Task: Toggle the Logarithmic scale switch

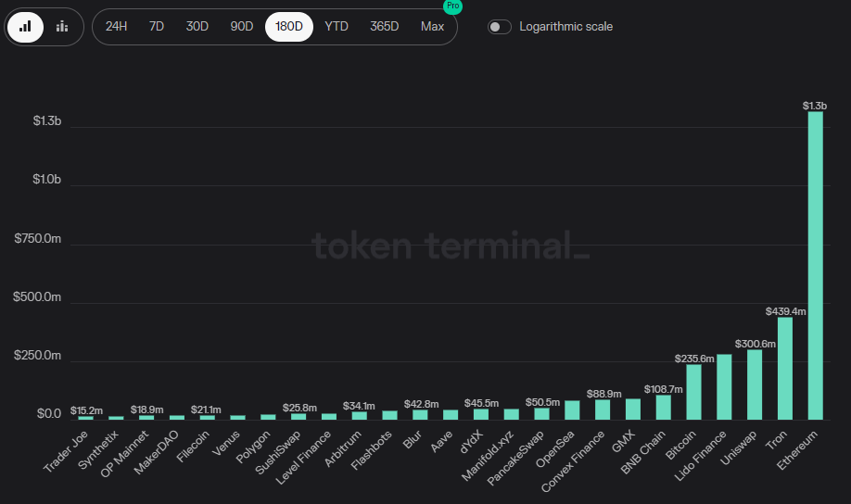Action: pos(500,26)
